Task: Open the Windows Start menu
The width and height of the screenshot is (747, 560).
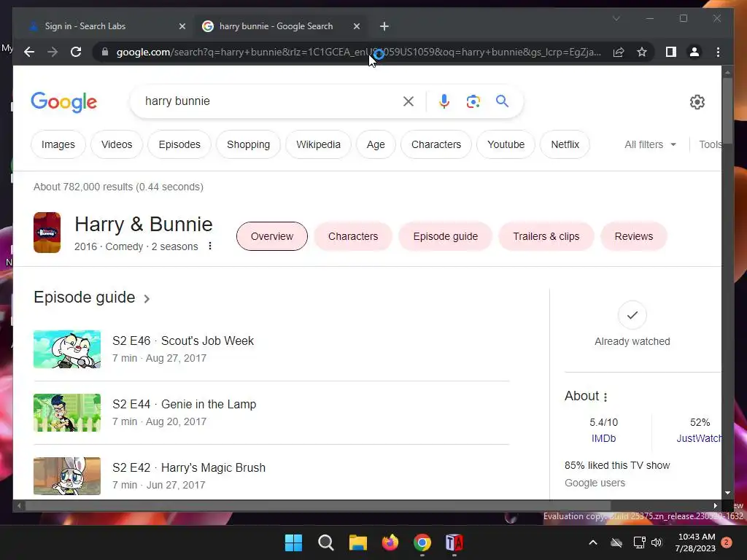Action: click(293, 542)
